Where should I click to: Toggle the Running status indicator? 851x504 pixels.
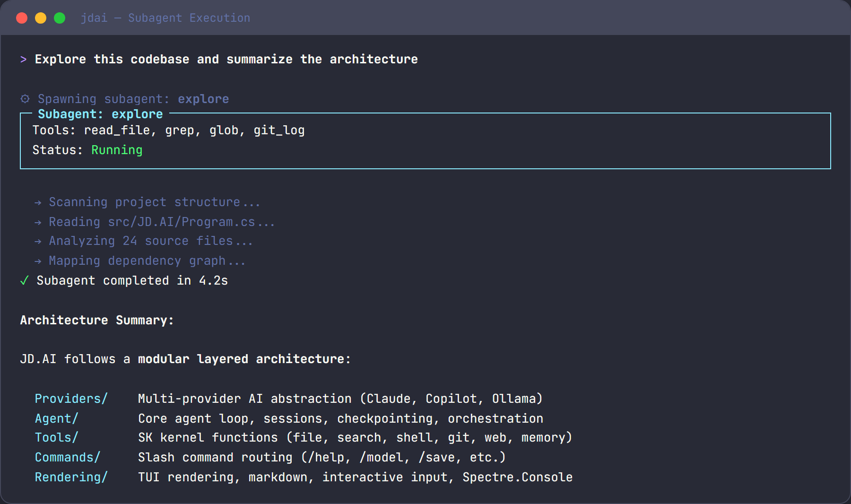tap(116, 150)
